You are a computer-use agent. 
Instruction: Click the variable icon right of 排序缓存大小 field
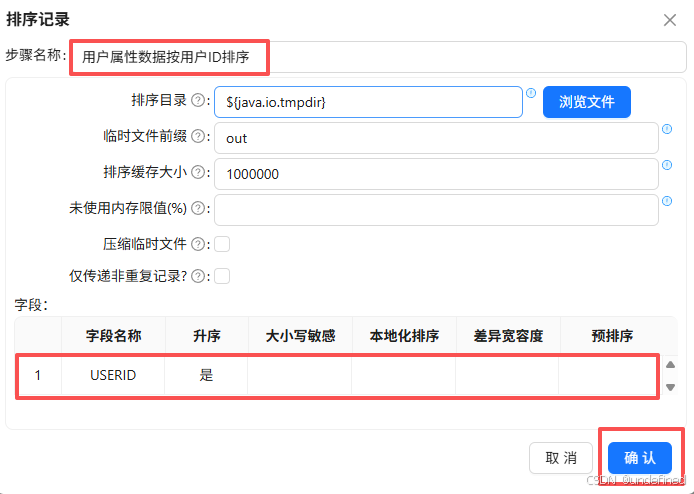667,165
